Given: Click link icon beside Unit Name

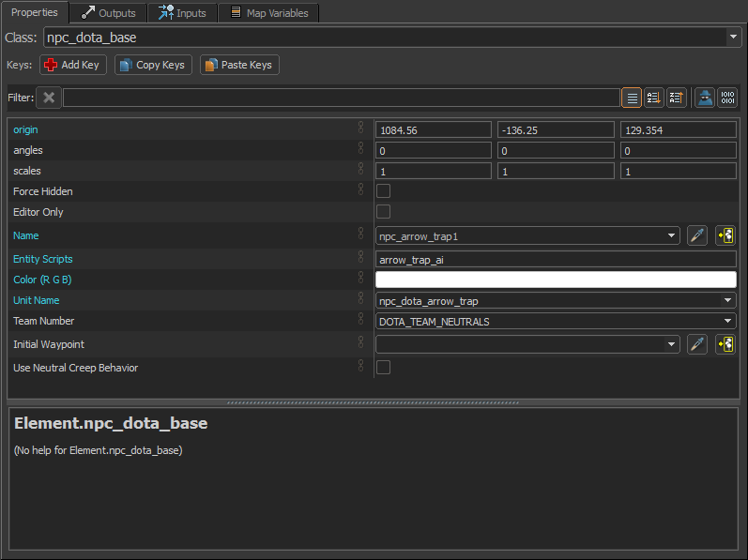Looking at the screenshot, I should pyautogui.click(x=360, y=298).
